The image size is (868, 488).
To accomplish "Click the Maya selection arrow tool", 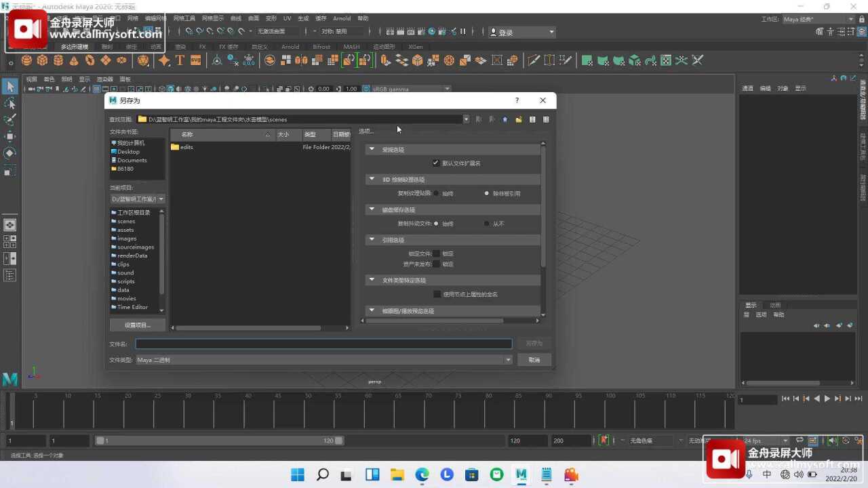I will [x=9, y=86].
